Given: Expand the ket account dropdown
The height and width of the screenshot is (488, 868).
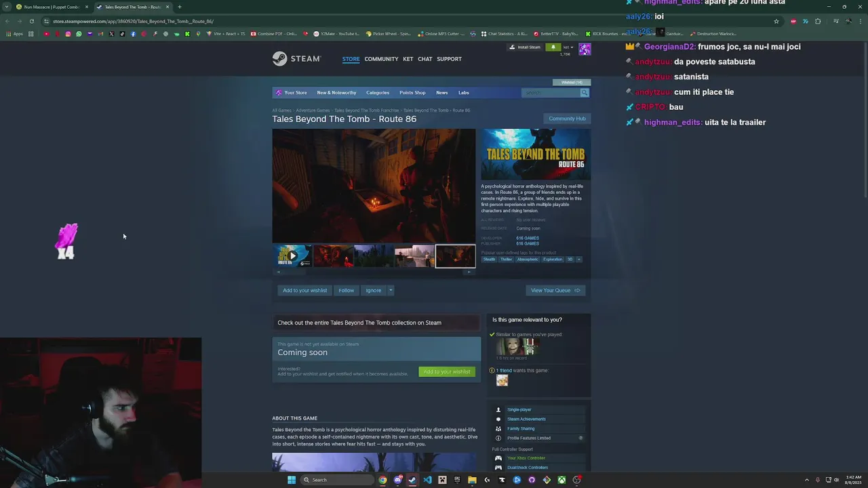Looking at the screenshot, I should coord(568,47).
